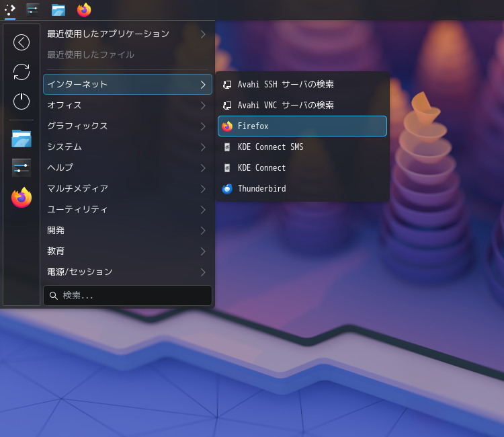Click the KDE Connect app icon
Screen dimensions: 504x437
pyautogui.click(x=227, y=168)
